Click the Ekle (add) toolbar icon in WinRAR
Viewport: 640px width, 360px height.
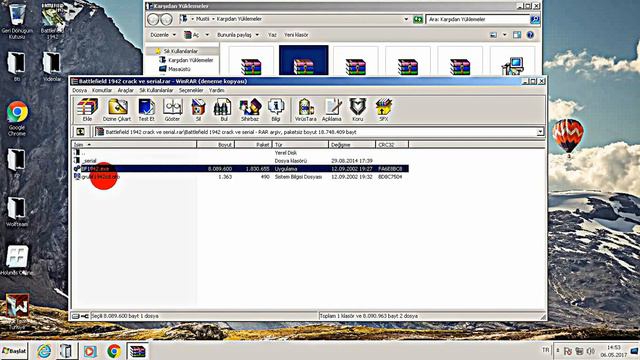coord(87,110)
